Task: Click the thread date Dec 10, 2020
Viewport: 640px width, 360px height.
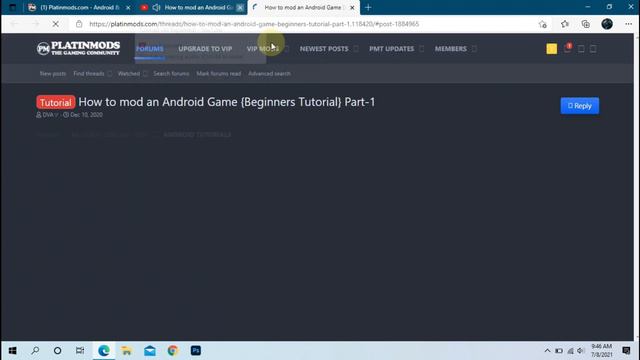Action: point(86,115)
